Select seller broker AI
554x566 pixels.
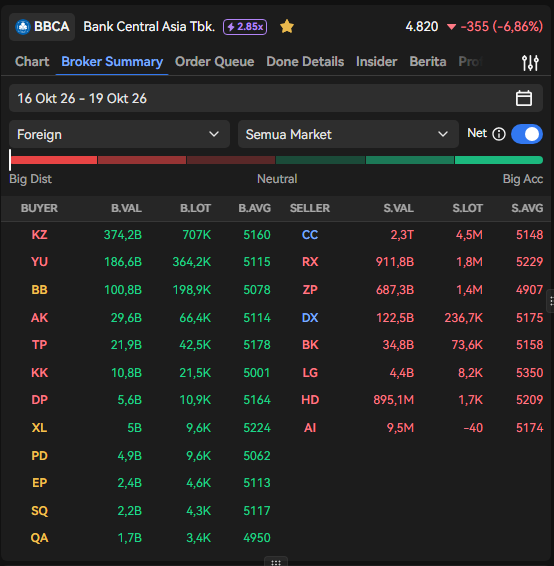[310, 428]
